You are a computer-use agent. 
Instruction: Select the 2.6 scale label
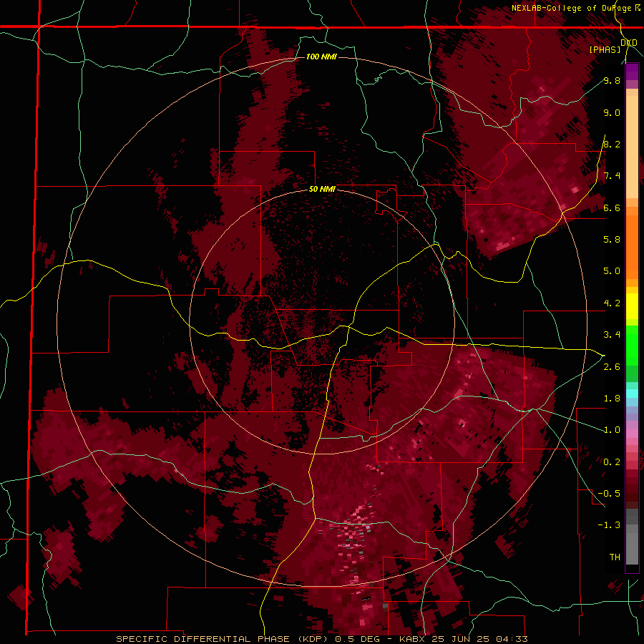[612, 367]
